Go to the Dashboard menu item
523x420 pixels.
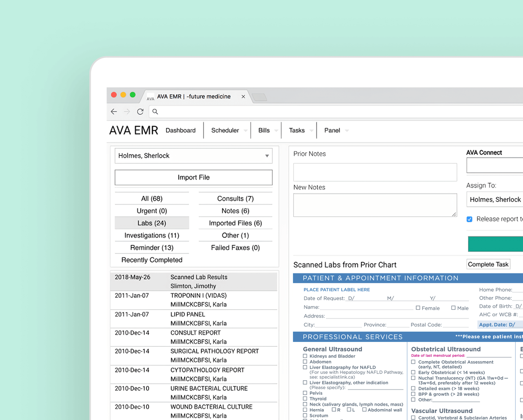(180, 130)
